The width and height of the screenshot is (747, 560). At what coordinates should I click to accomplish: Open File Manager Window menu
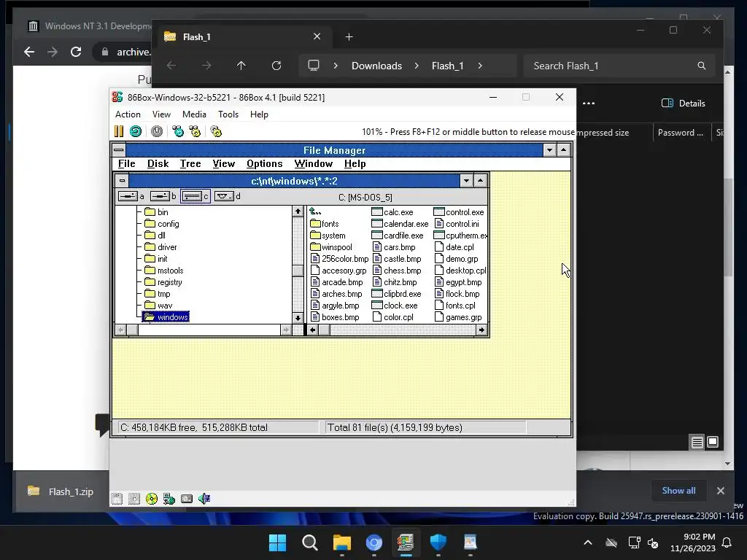313,164
